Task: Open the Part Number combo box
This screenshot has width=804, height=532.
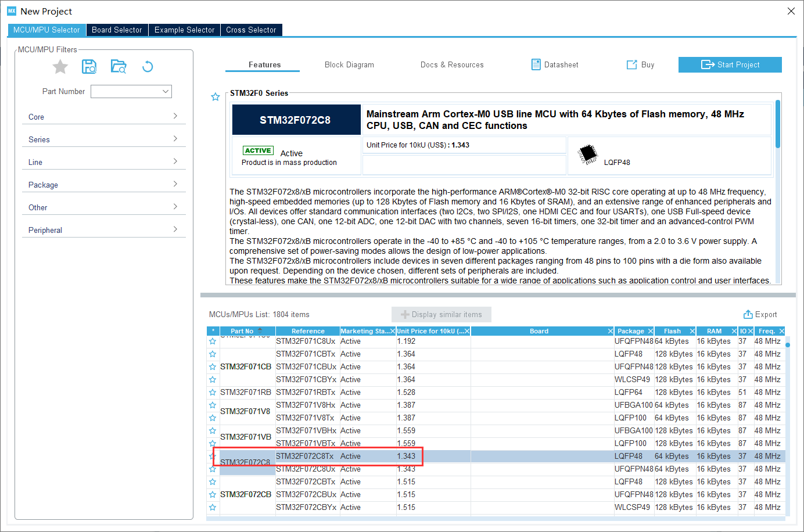Action: point(131,91)
